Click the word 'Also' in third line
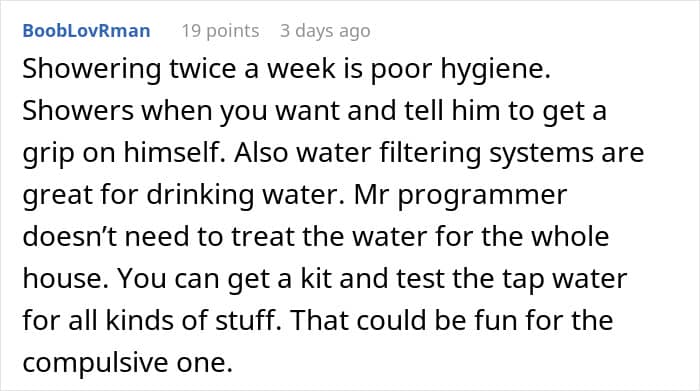 (x=261, y=153)
